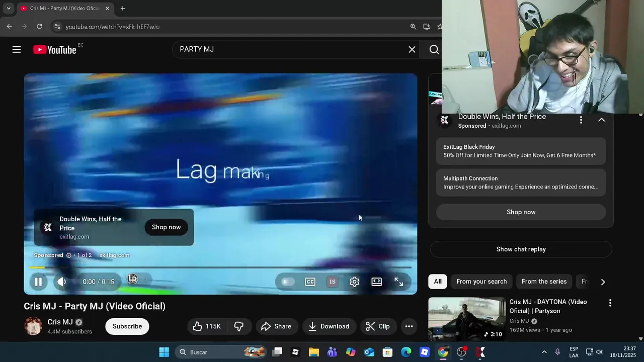The height and width of the screenshot is (362, 644).
Task: Open taskbar Buscar search box
Action: tap(222, 352)
